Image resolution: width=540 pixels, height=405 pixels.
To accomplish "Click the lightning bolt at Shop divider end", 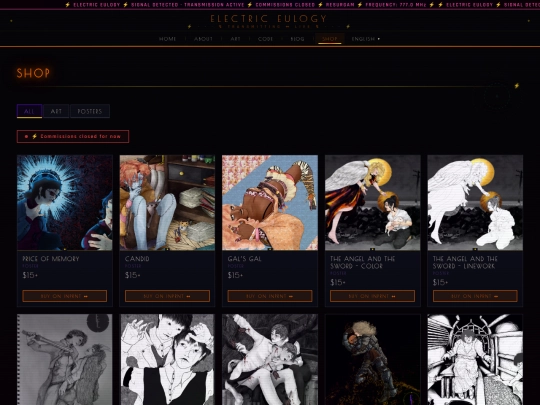I will pyautogui.click(x=517, y=86).
